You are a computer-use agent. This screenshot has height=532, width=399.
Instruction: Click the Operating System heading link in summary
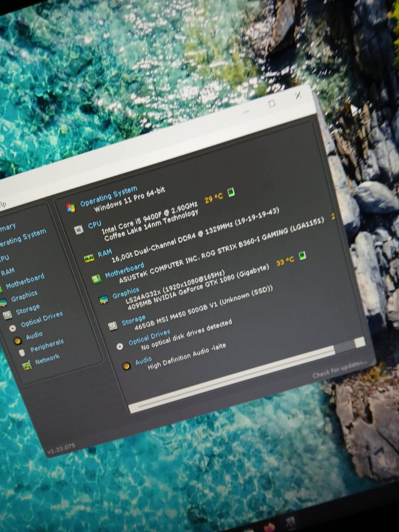[x=108, y=196]
